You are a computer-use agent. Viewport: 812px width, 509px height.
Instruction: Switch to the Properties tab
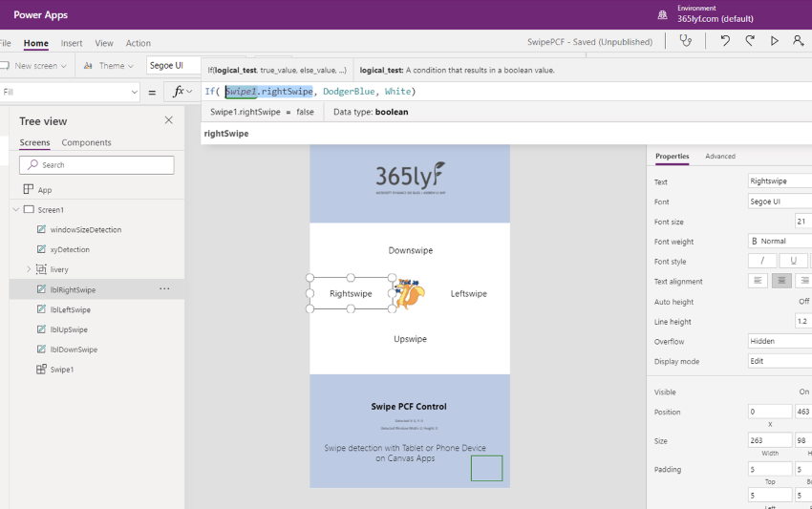point(672,157)
